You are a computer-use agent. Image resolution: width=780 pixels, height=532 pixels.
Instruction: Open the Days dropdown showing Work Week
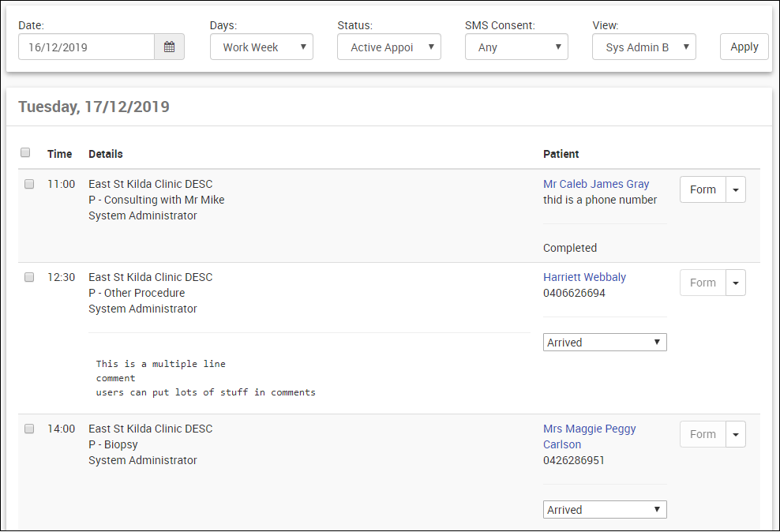pyautogui.click(x=261, y=47)
